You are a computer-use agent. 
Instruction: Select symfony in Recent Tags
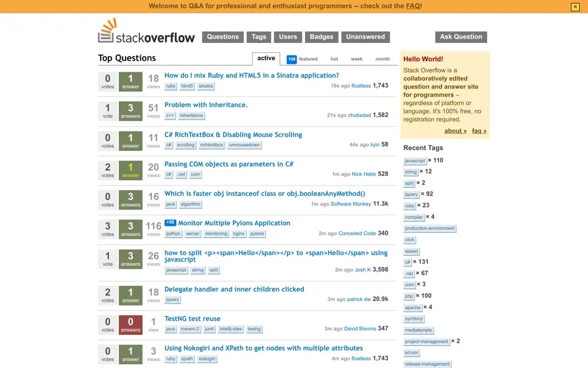413,319
